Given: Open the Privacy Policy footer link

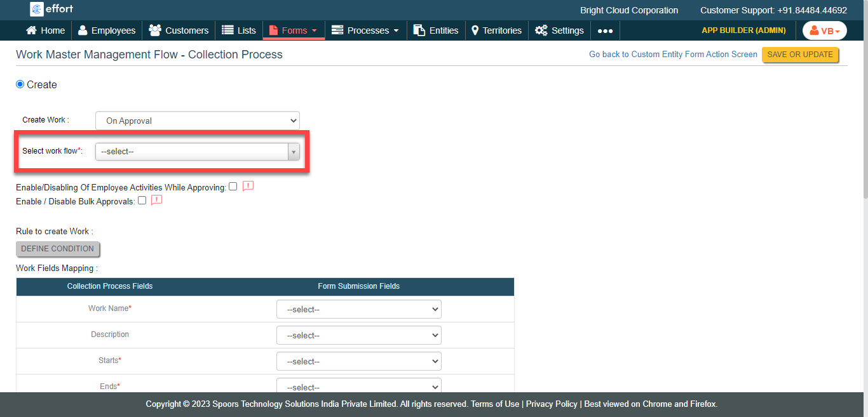Looking at the screenshot, I should (x=552, y=404).
